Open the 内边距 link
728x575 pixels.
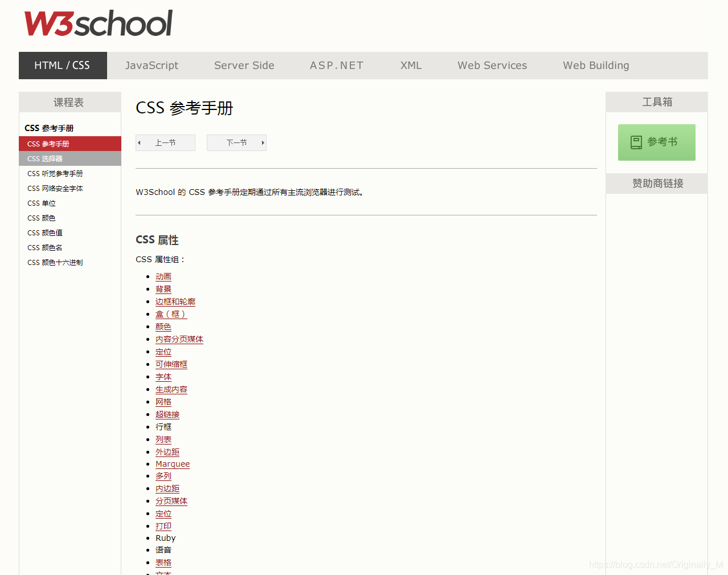pos(167,488)
